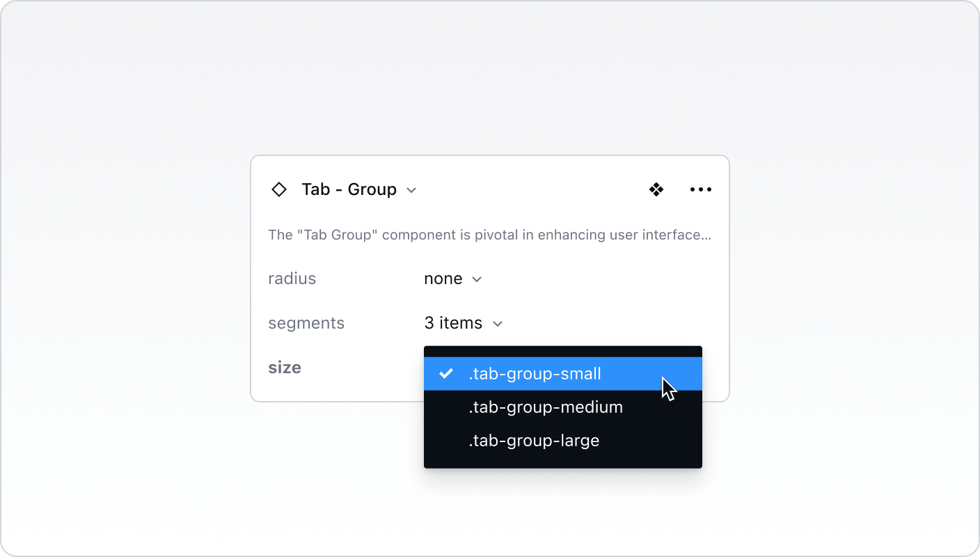The image size is (980, 557).
Task: Open the three-dot more options menu
Action: coord(700,189)
